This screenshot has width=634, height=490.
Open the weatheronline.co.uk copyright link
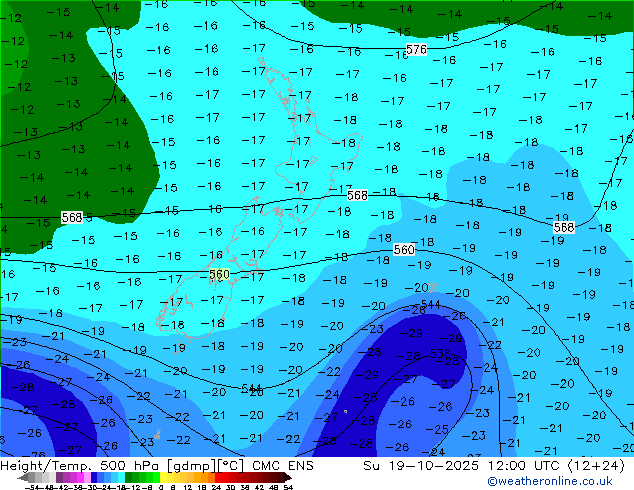click(550, 481)
